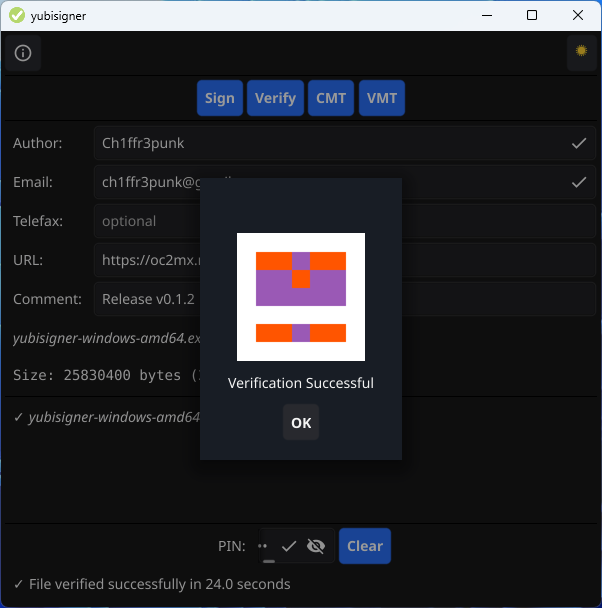Confirm PIN with checkmark icon

[x=289, y=546]
